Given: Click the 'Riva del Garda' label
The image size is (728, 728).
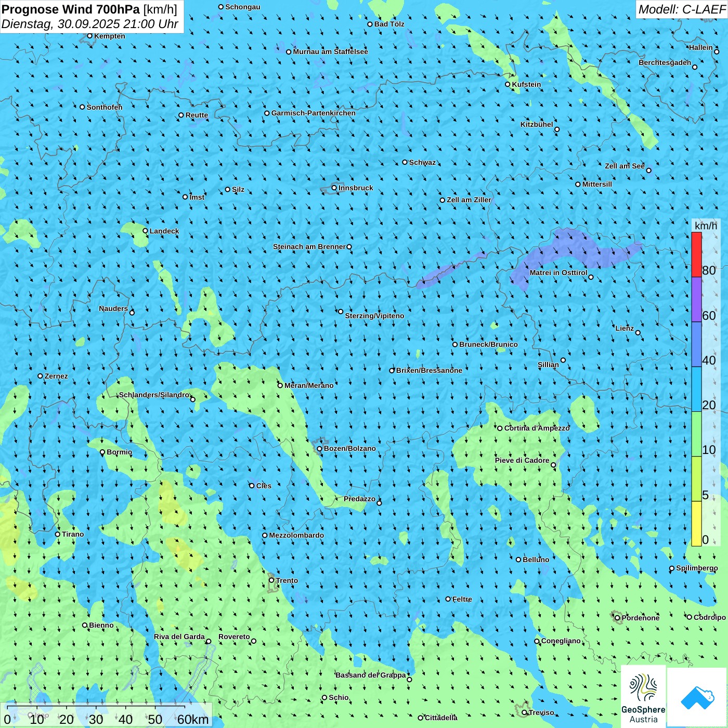Looking at the screenshot, I should (x=179, y=636).
